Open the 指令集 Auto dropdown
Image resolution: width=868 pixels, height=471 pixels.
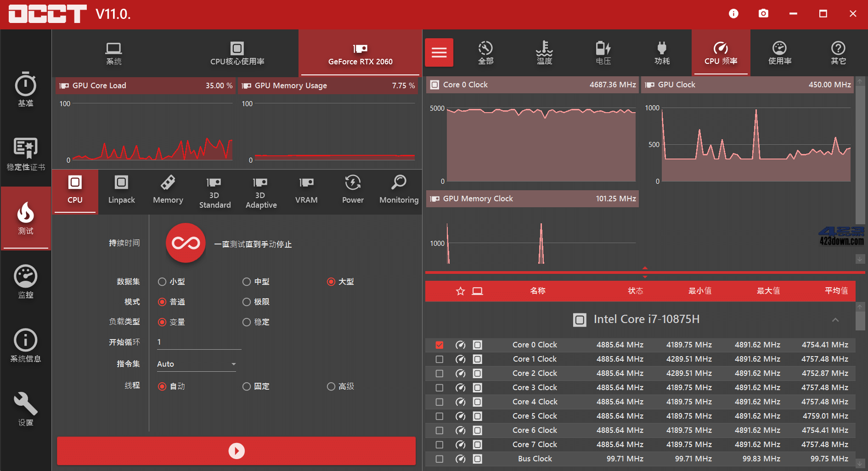point(196,363)
